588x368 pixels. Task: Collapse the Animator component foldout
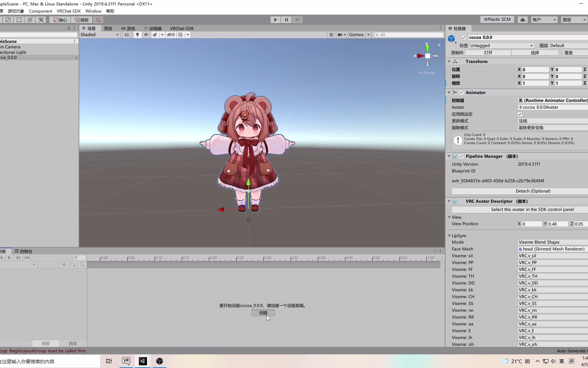click(x=449, y=93)
